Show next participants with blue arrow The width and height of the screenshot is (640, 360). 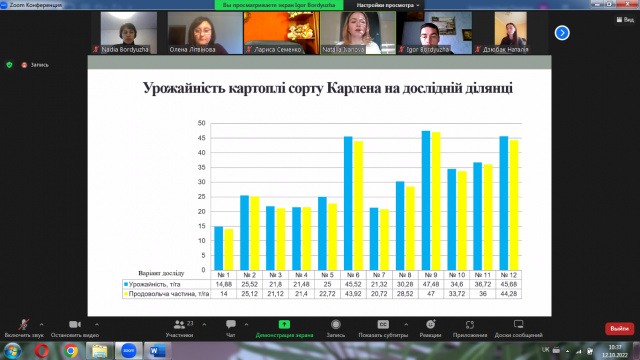(562, 33)
